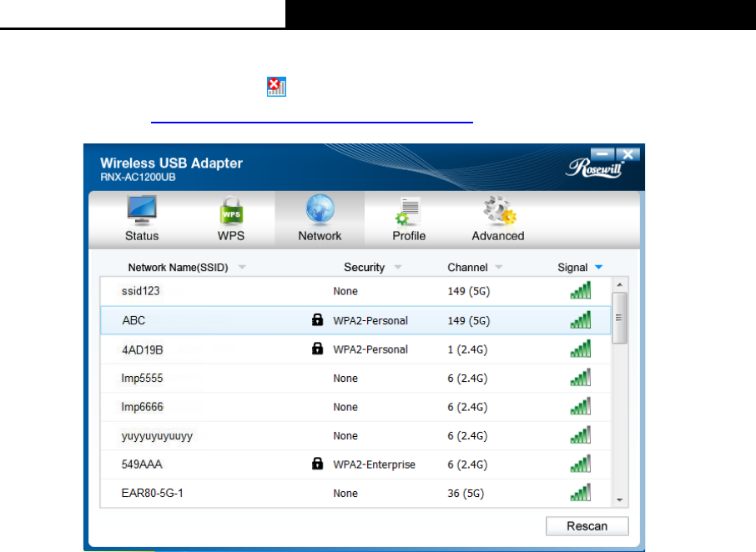Click the Channel column header text
This screenshot has height=552, width=756.
pos(467,268)
